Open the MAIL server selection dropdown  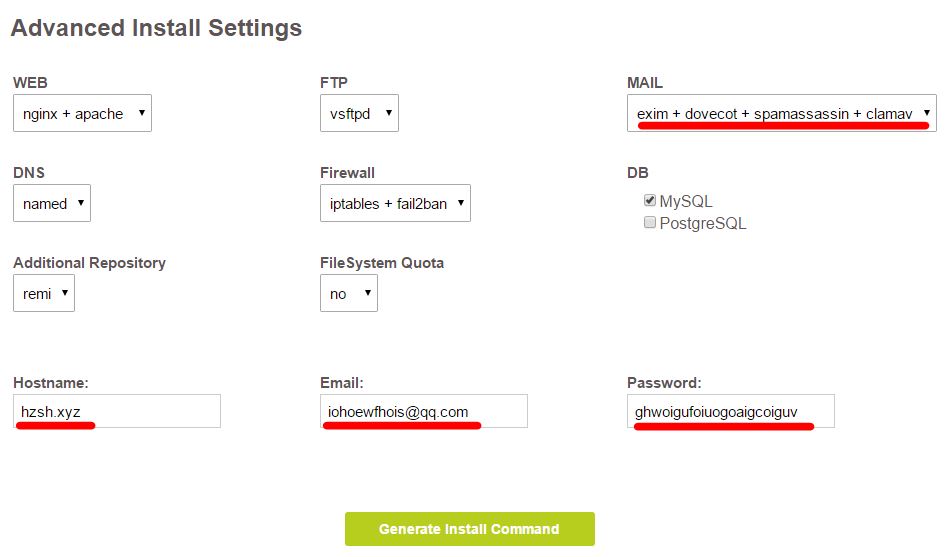(781, 114)
